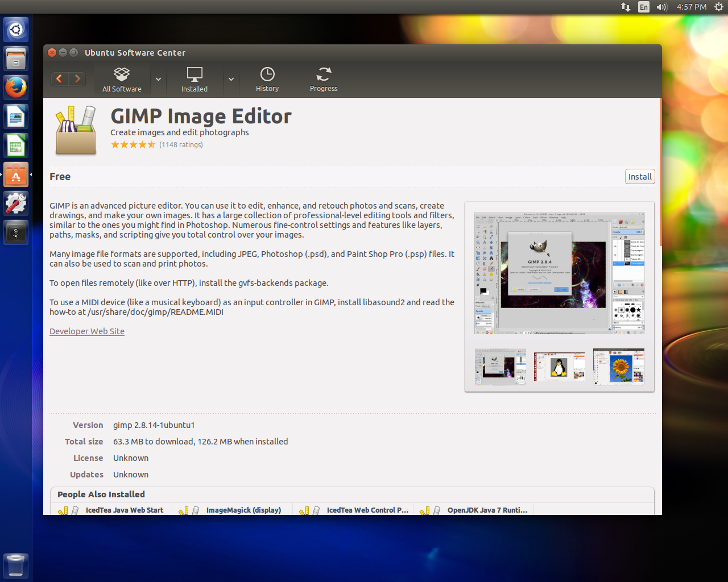Open ImageMagick (display) entry
728x582 pixels.
click(x=232, y=510)
